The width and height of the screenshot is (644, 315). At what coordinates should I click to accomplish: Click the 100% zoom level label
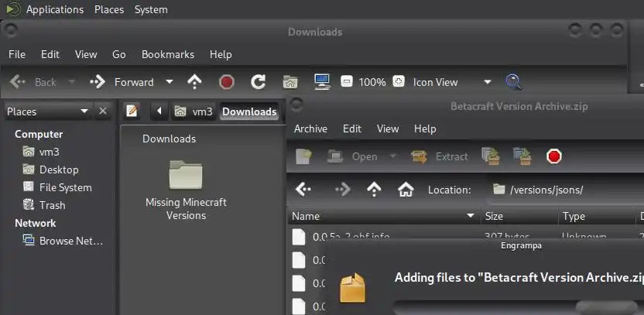pyautogui.click(x=372, y=82)
